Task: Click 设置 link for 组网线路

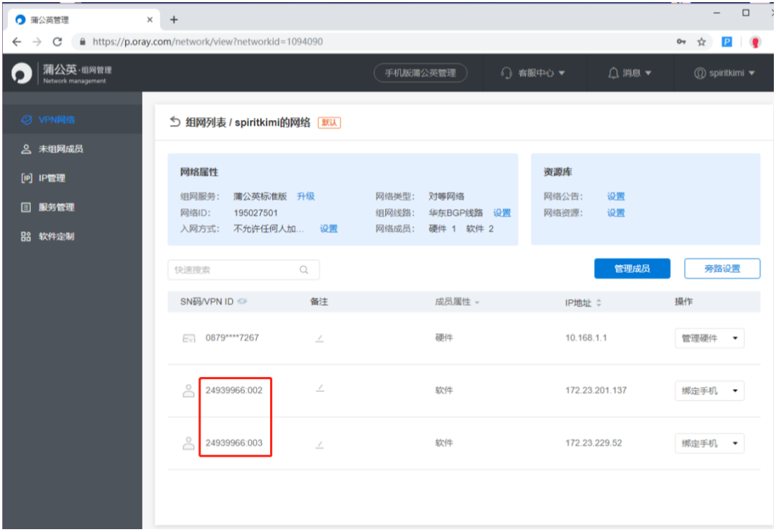Action: click(x=502, y=213)
